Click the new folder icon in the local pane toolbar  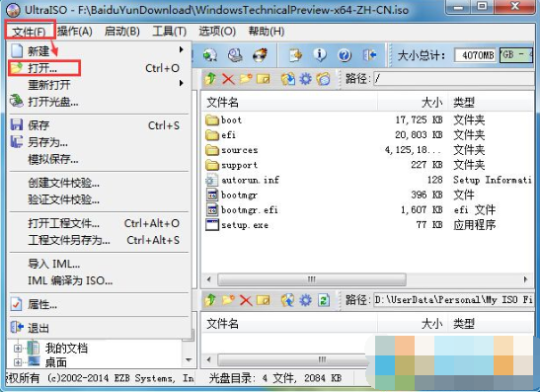(228, 300)
